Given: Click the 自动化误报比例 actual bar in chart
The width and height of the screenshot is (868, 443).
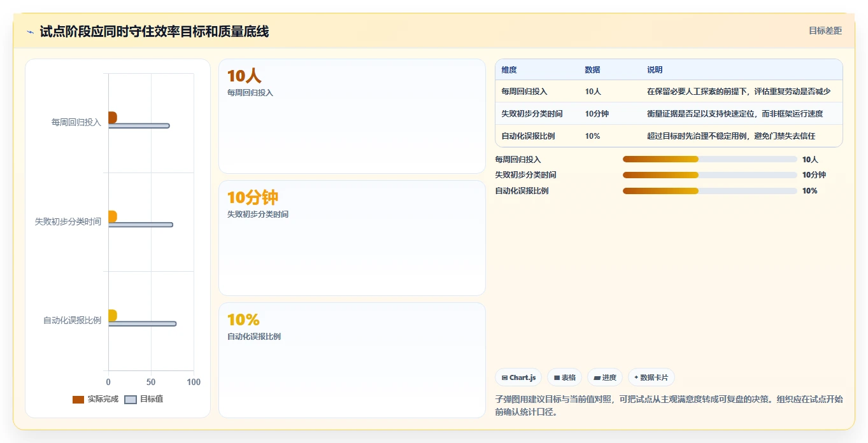Looking at the screenshot, I should (x=113, y=316).
